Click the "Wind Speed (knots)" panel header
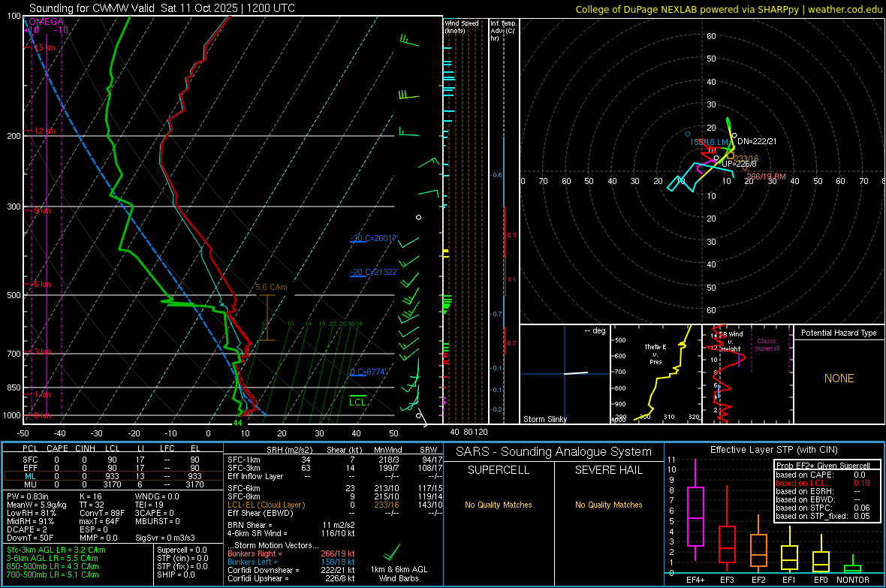Image resolution: width=886 pixels, height=588 pixels. [462, 26]
